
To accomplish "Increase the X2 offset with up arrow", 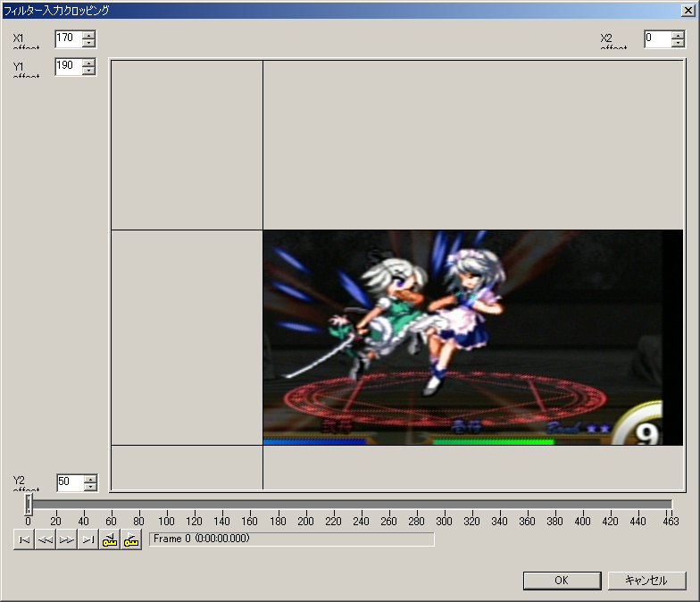I will pyautogui.click(x=678, y=35).
